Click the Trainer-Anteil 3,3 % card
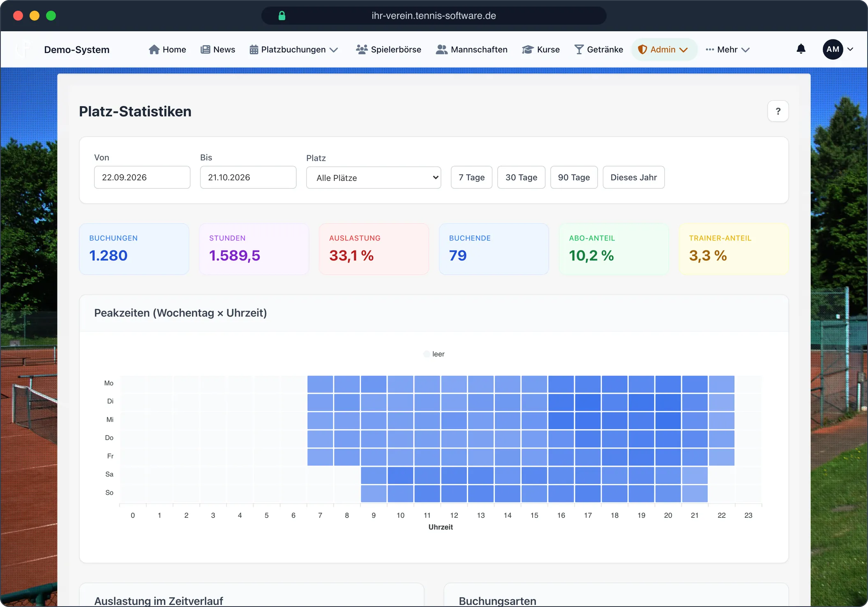This screenshot has height=607, width=868. pyautogui.click(x=734, y=249)
